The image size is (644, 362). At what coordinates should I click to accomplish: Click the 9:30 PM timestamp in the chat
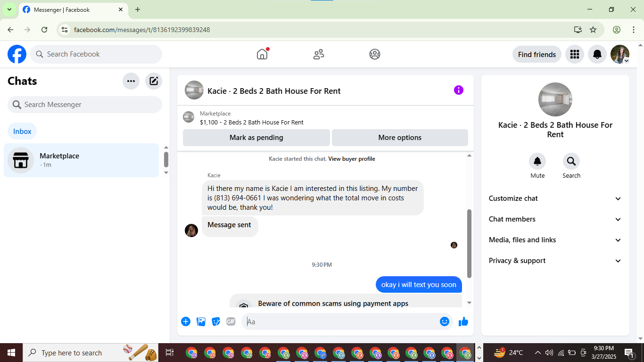[x=322, y=265]
